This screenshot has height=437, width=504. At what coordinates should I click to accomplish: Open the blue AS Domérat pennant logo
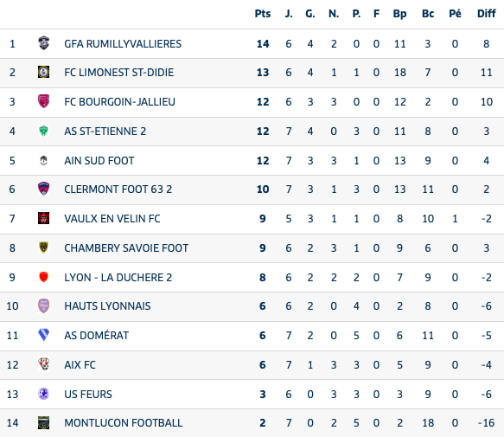pos(44,335)
